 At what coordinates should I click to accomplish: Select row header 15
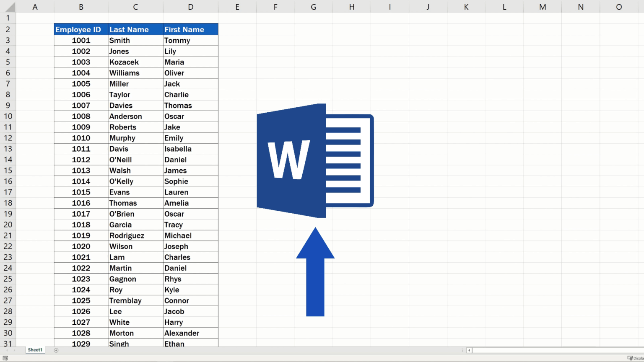coord(8,170)
